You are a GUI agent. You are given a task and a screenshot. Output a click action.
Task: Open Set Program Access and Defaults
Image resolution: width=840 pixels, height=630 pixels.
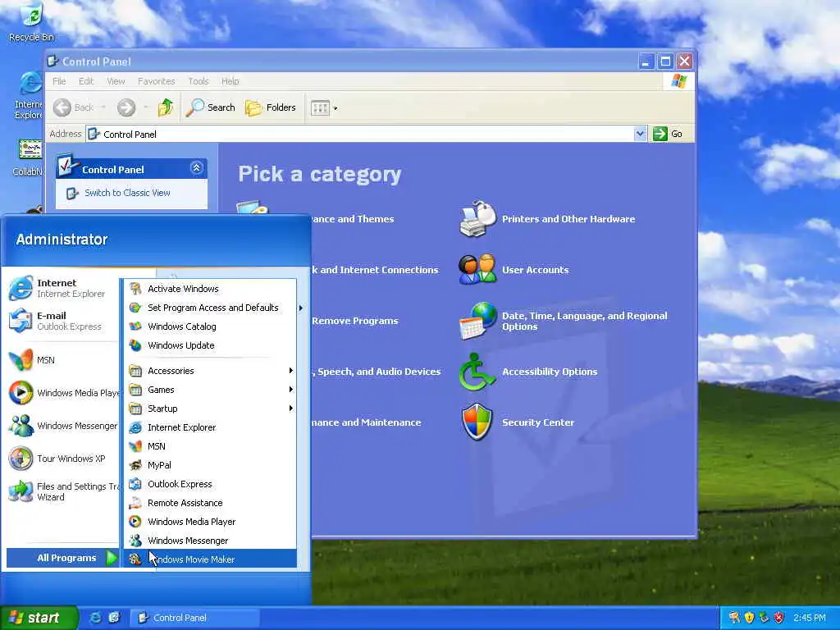212,308
